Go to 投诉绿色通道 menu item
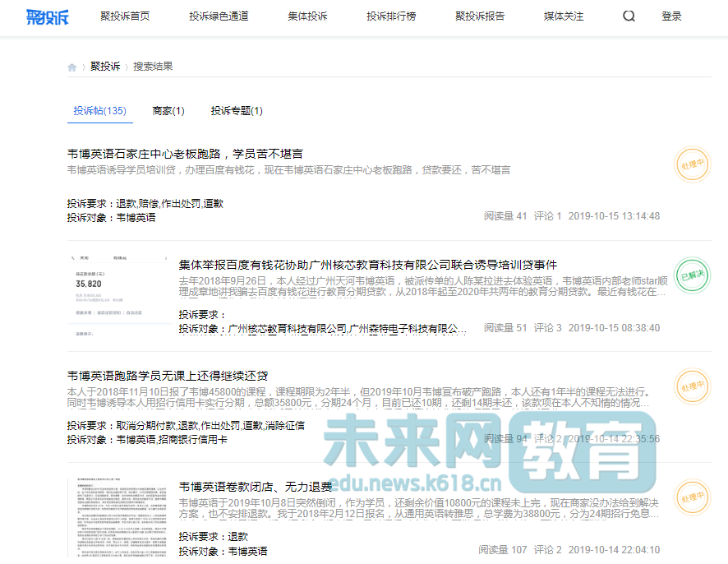 [219, 16]
